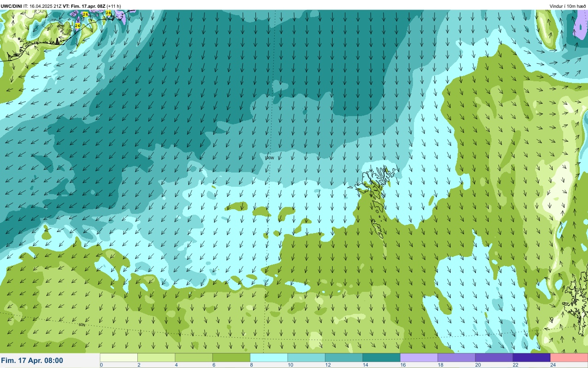Image resolution: width=588 pixels, height=368 pixels.
Task: Click the "60N" latitude label on map
Action: click(82, 324)
